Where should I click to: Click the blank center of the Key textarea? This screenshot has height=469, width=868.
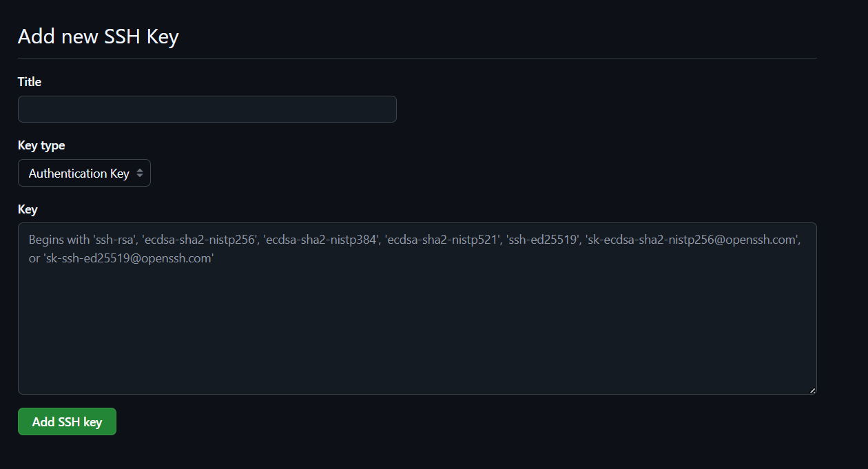(417, 324)
